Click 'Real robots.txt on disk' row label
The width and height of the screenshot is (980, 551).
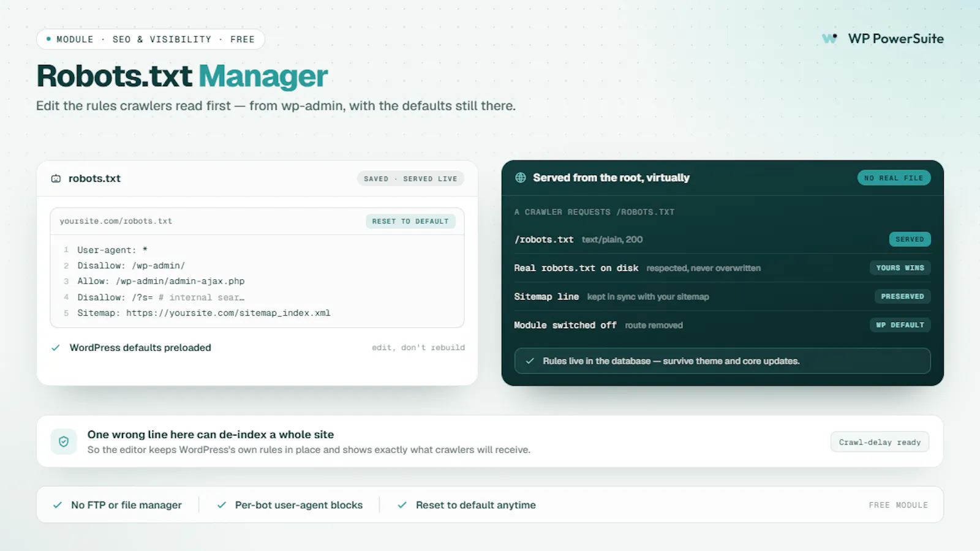(x=576, y=268)
